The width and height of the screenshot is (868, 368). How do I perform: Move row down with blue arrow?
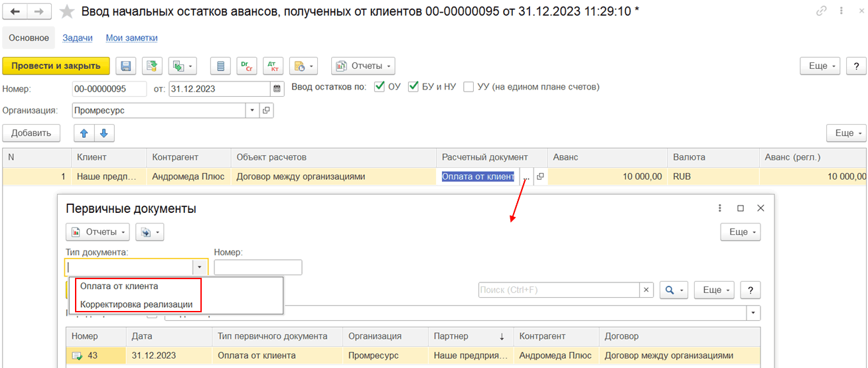104,133
